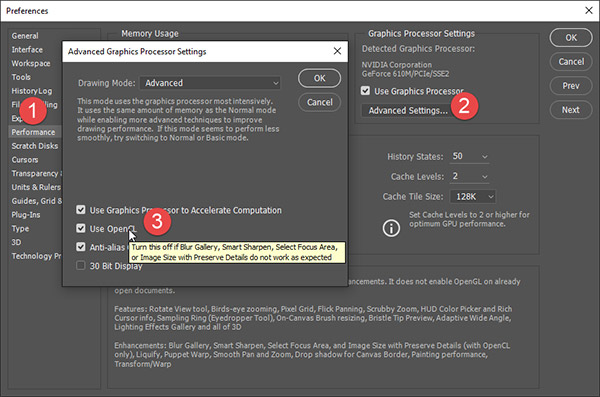Click the NVIDIA Corporation text
The height and width of the screenshot is (397, 600).
coord(397,65)
